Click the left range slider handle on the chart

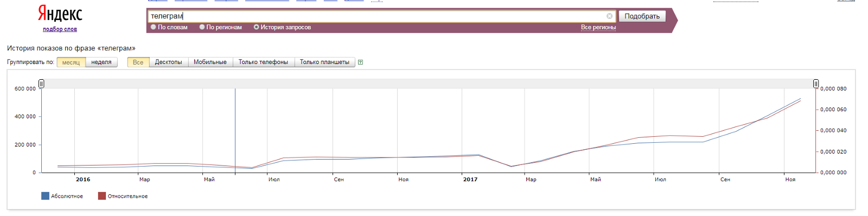41,84
